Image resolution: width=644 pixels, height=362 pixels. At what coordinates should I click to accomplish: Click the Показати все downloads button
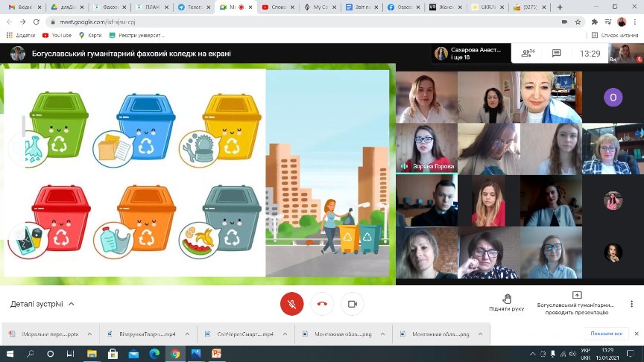605,334
